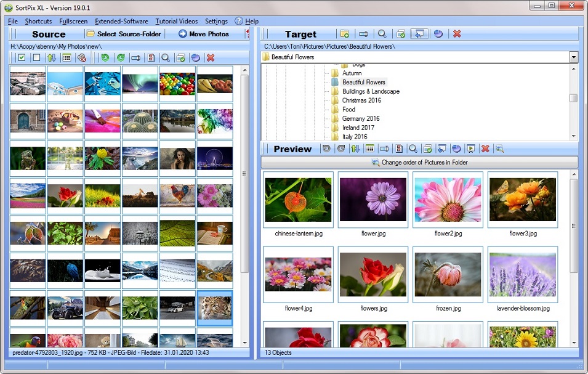
Task: Select the Undo icon in the Source toolbar
Action: click(106, 57)
